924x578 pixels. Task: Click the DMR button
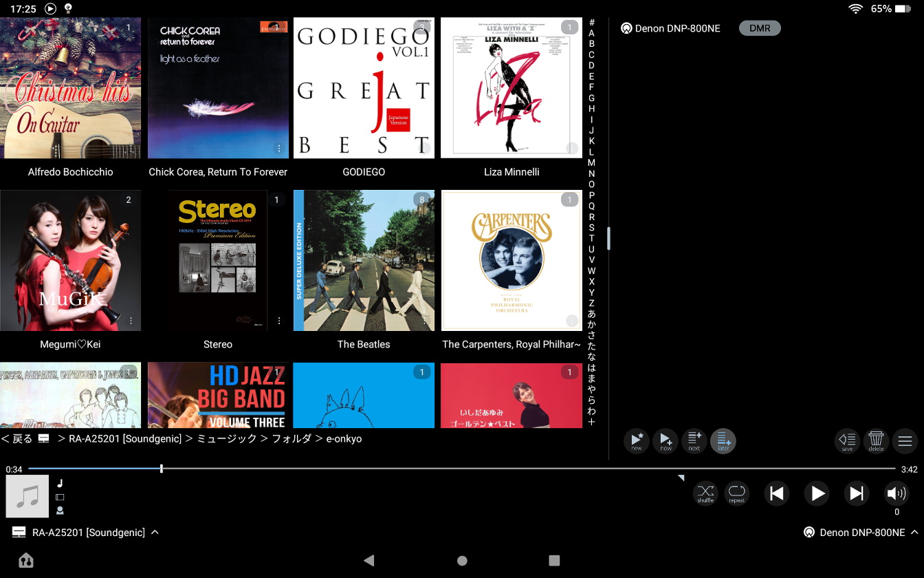click(760, 28)
